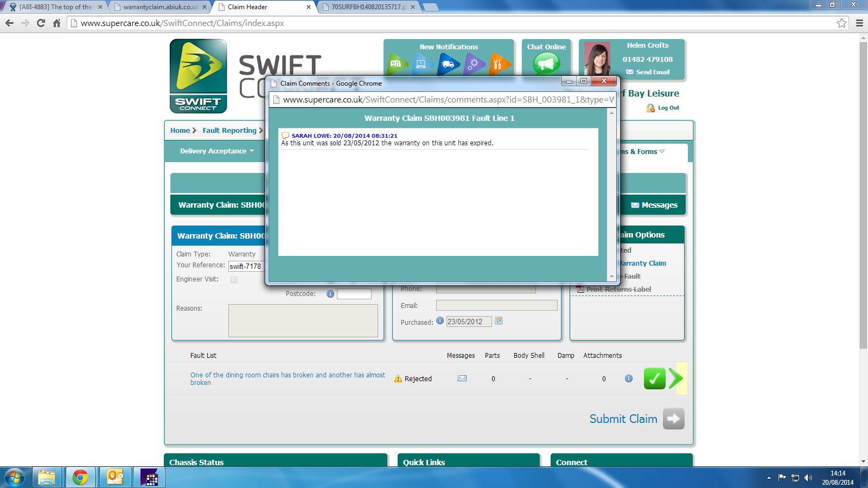Click the browser Home icon

[x=56, y=23]
